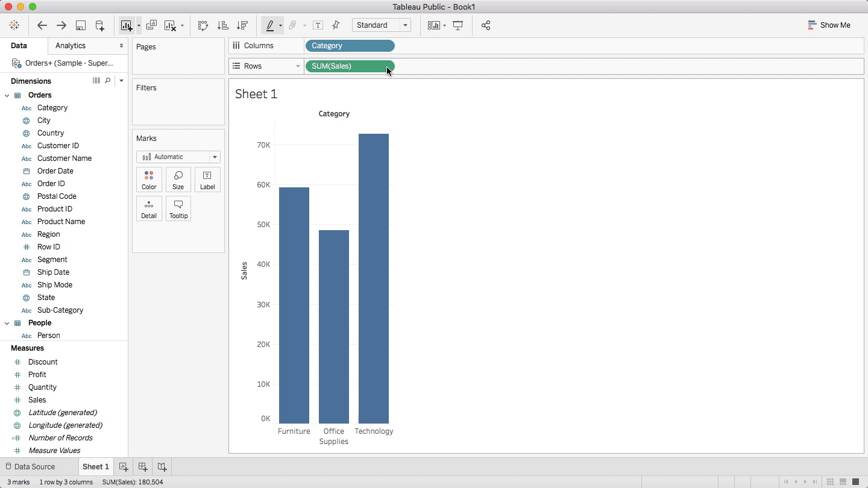The image size is (868, 488).
Task: Click the SUM(Sales) pill on Rows shelf
Action: pos(350,66)
